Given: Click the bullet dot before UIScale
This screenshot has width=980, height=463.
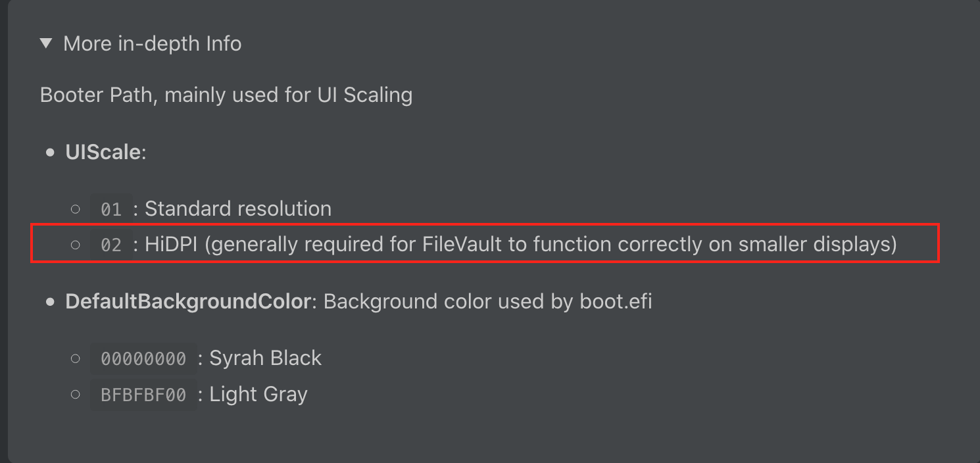Looking at the screenshot, I should click(50, 153).
